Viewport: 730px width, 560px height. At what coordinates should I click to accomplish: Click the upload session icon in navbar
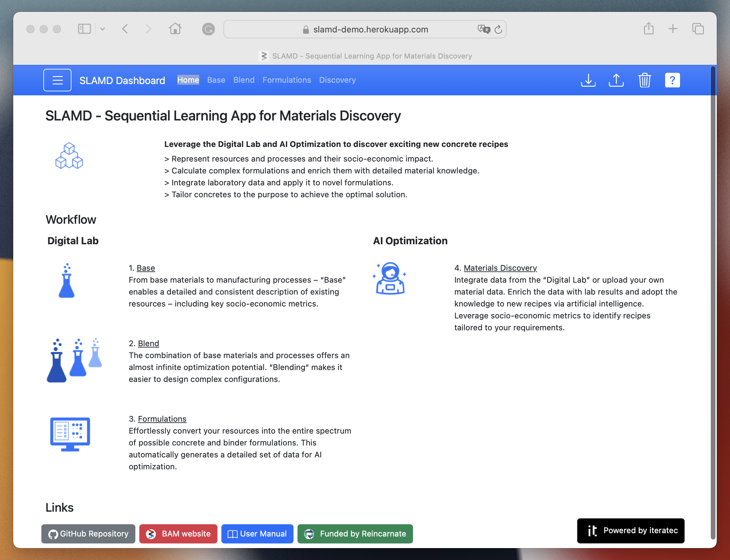click(616, 80)
